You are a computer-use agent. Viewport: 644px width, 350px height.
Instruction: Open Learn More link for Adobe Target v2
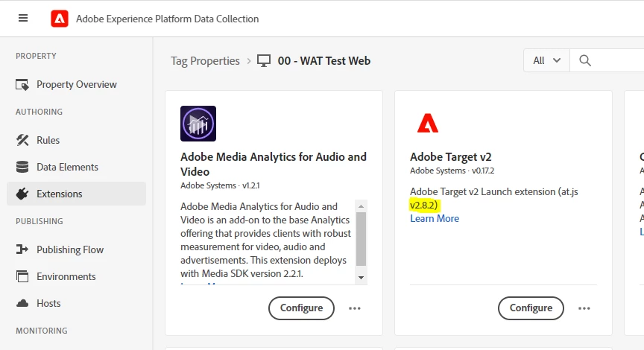point(435,218)
